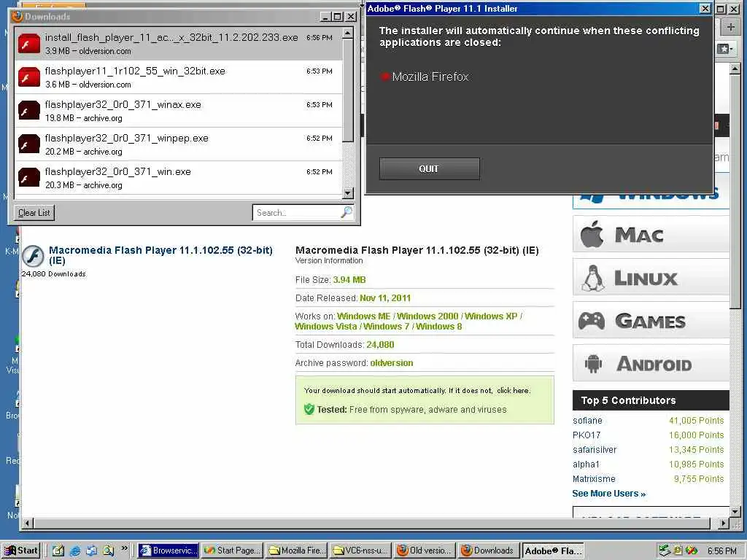Click red Mozilla Firefox conflict indicator
The image size is (747, 560).
(x=385, y=77)
